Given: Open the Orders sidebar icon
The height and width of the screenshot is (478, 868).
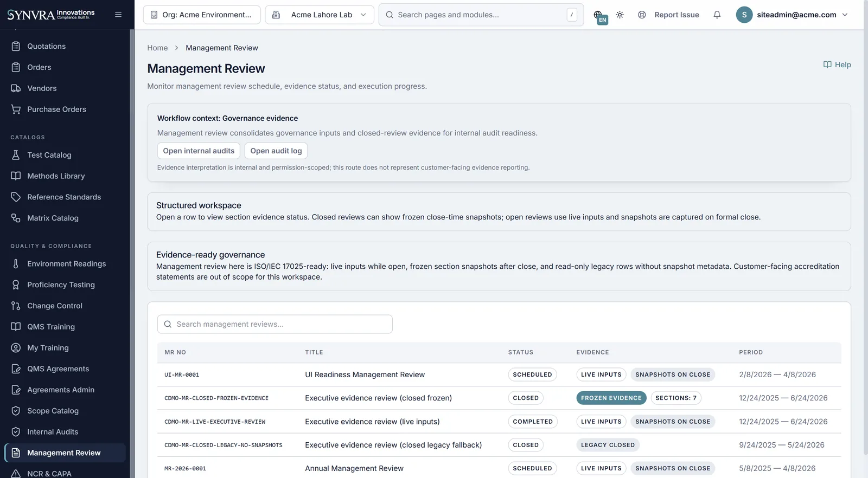Looking at the screenshot, I should pyautogui.click(x=16, y=67).
